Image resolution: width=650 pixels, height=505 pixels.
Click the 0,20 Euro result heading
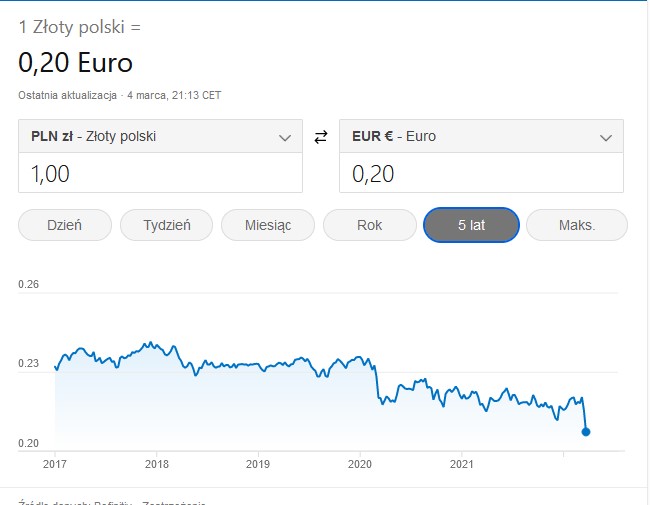(76, 63)
